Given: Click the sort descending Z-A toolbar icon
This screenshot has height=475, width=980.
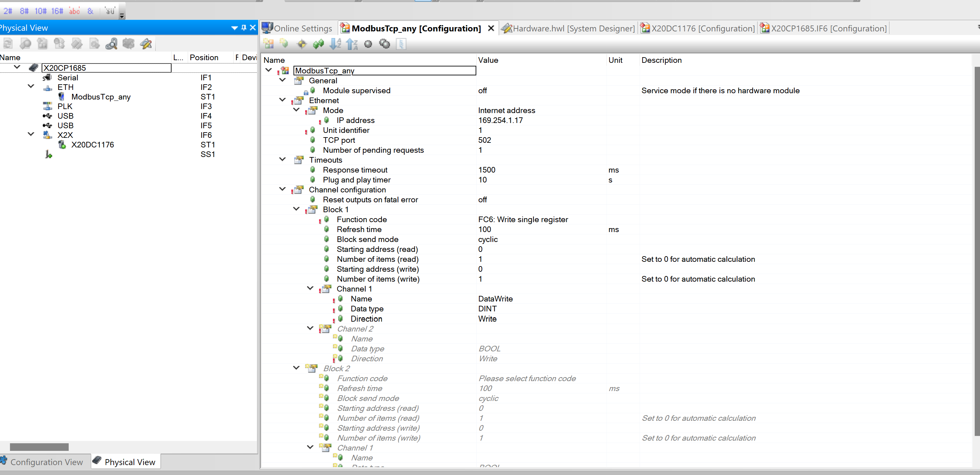Looking at the screenshot, I should point(352,44).
